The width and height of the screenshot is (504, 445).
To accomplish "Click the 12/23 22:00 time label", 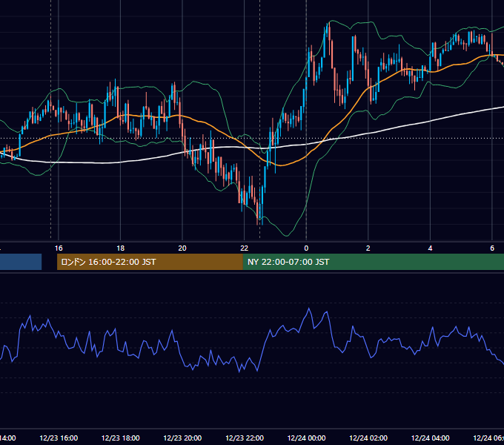I will click(245, 438).
